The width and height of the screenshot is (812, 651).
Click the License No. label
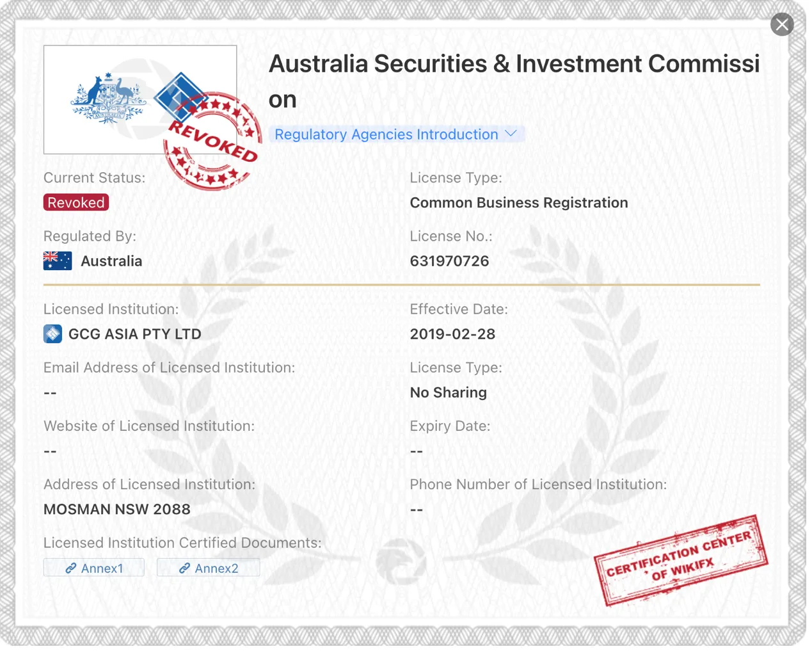(x=451, y=236)
